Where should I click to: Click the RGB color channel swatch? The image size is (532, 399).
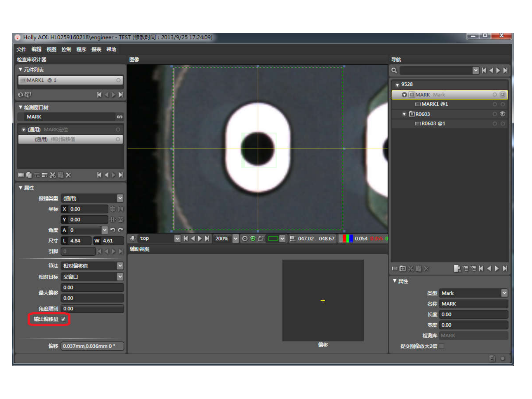pos(346,239)
